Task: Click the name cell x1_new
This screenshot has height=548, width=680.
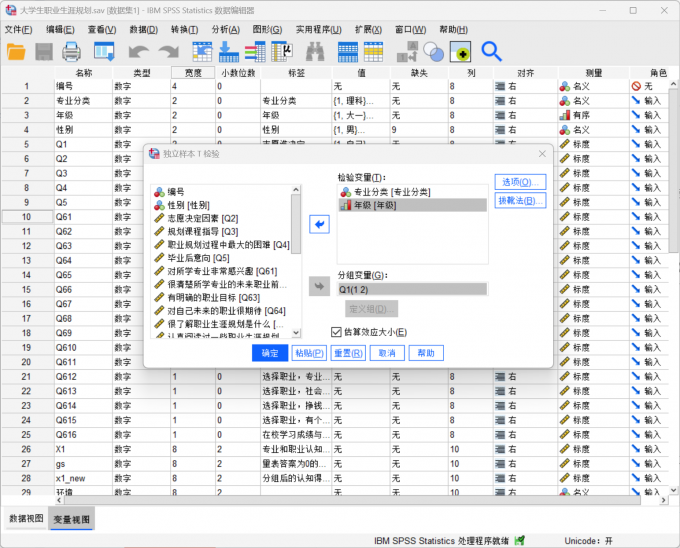Action: (x=83, y=478)
